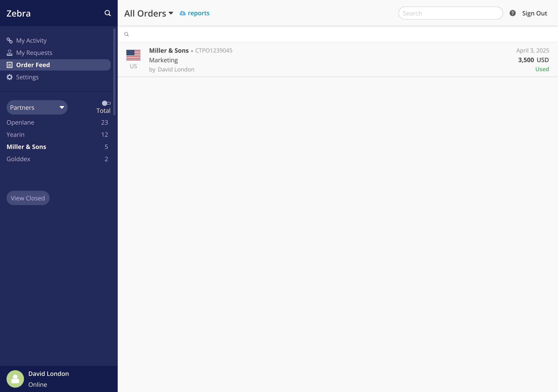Click the My Requests stamp icon
Screen dimensions: 558x392
tap(9, 53)
